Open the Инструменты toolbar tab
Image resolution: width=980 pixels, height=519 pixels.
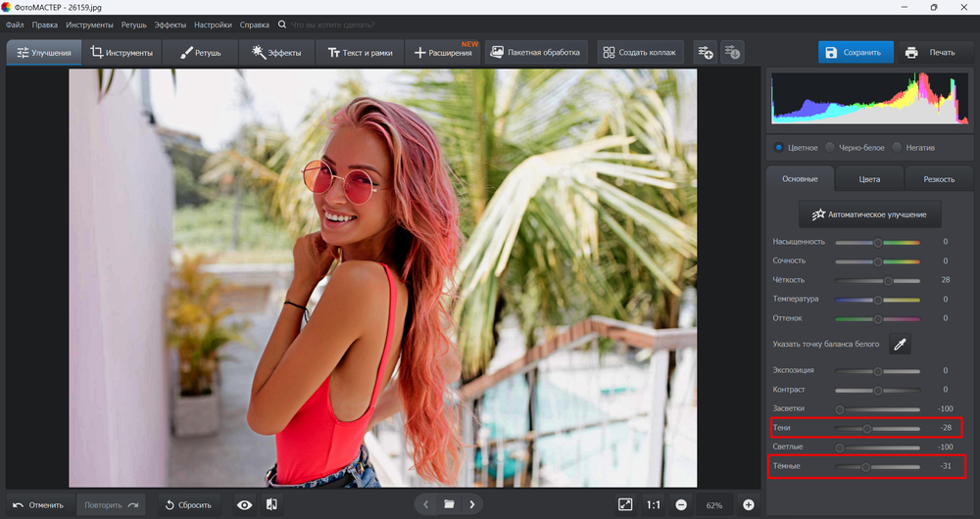(122, 53)
